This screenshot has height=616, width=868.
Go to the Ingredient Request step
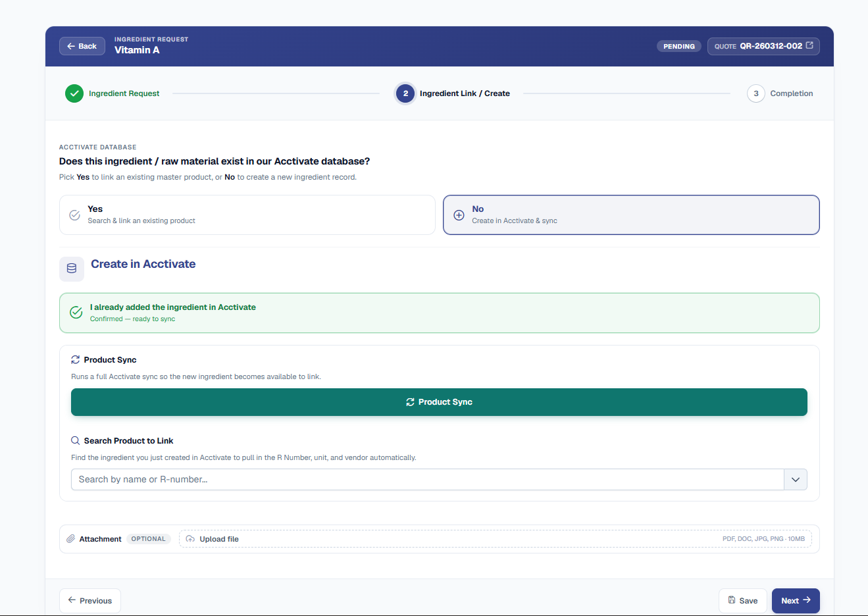pos(124,93)
